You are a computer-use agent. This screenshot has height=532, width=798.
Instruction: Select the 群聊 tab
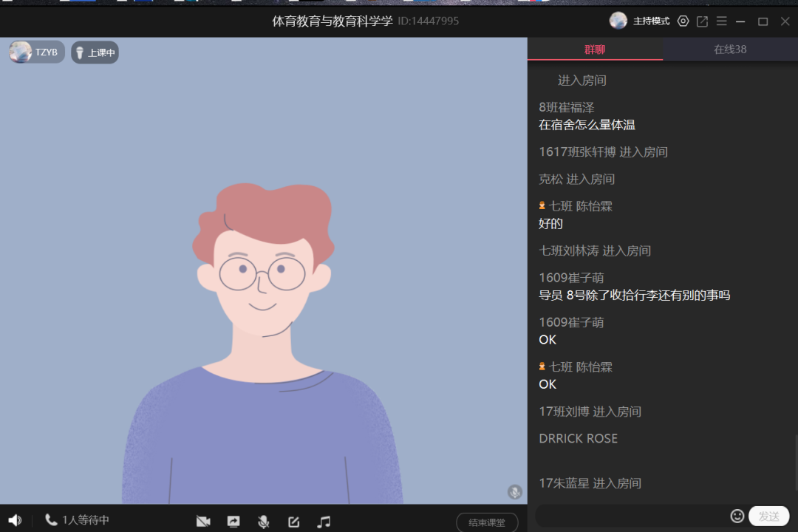pos(595,50)
